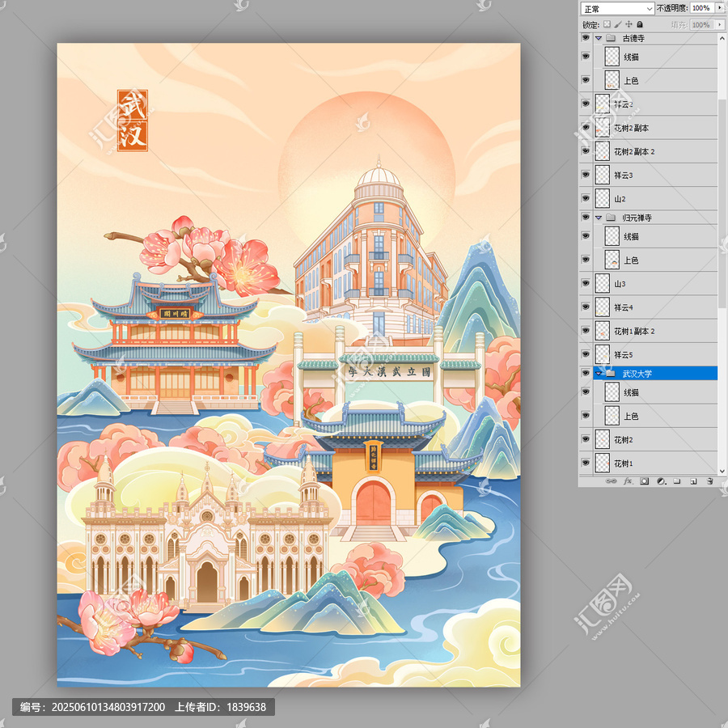
Task: Click thumbnail of 上色 under 古德寺
Action: (x=612, y=80)
